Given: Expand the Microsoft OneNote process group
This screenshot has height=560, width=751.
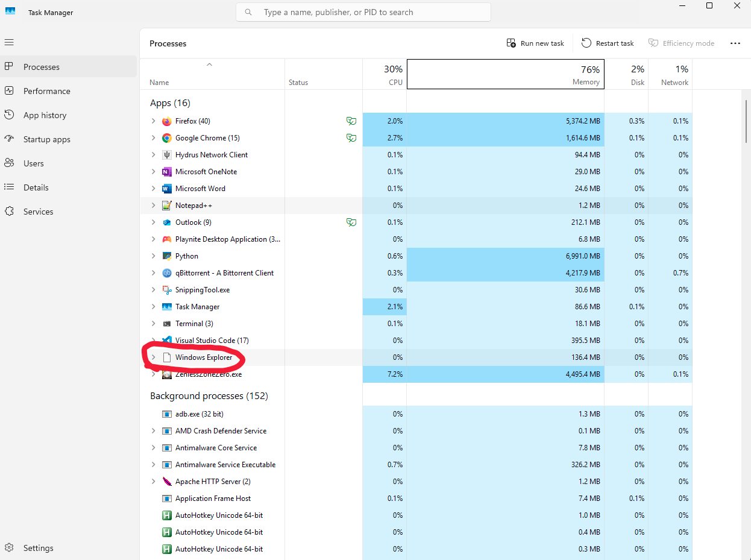Looking at the screenshot, I should [x=153, y=172].
